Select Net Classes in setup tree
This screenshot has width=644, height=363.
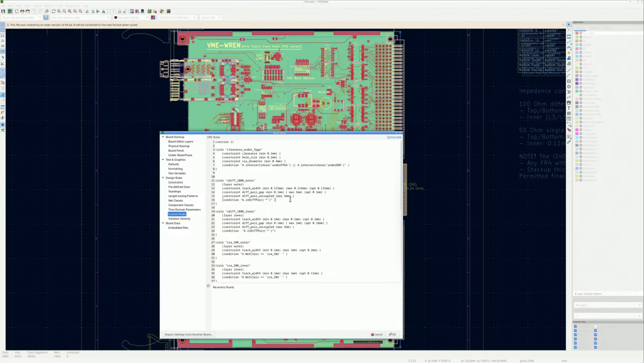175,200
